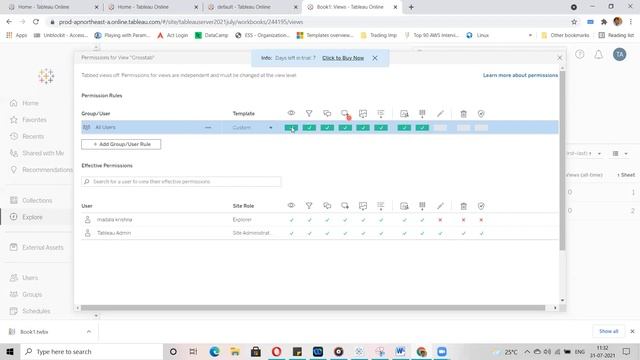This screenshot has height=360, width=640.
Task: Click Download Full Data icon in Permission Rules header
Action: [422, 113]
